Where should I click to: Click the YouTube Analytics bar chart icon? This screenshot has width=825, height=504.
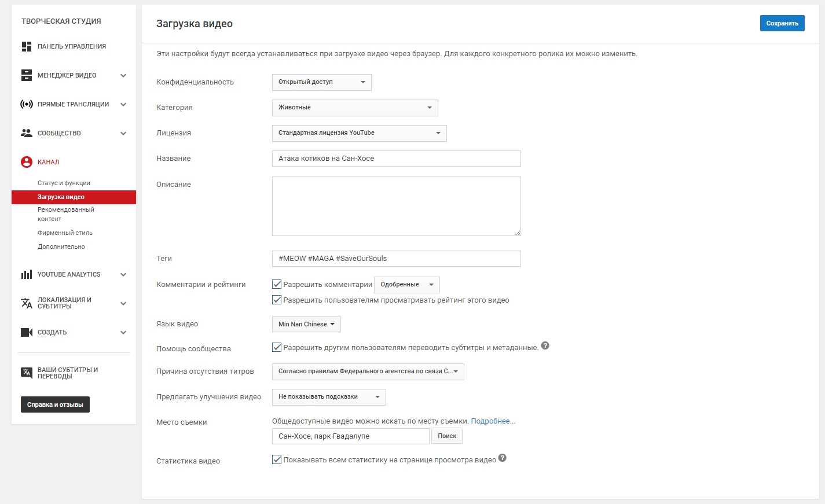pos(26,274)
